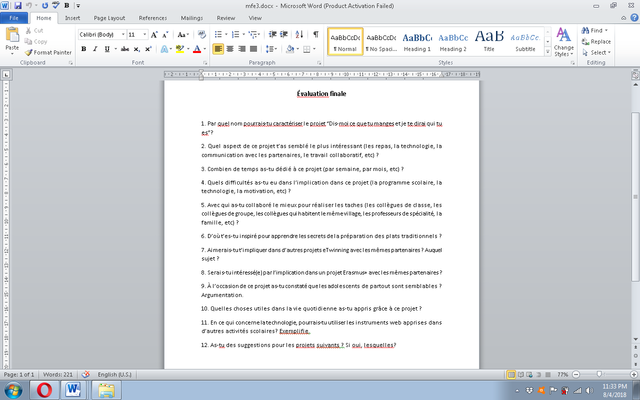
Task: Open Opera browser from taskbar
Action: (44, 390)
